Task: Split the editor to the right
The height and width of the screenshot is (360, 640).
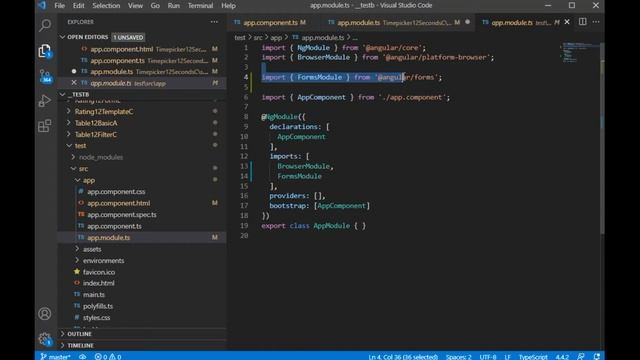Action: pos(582,22)
